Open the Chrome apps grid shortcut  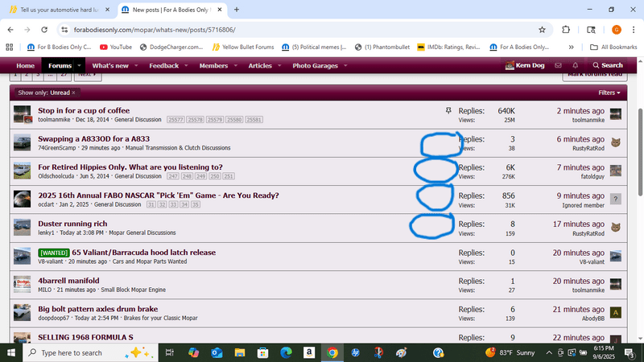point(10,47)
